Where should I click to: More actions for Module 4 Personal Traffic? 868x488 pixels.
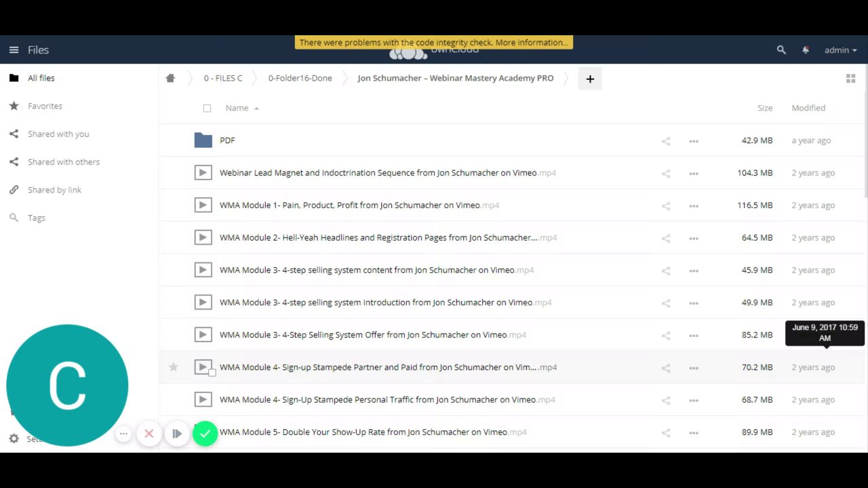[x=694, y=401]
